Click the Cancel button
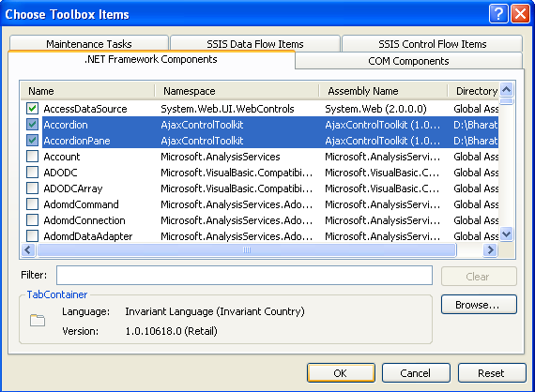535x392 pixels. click(416, 373)
